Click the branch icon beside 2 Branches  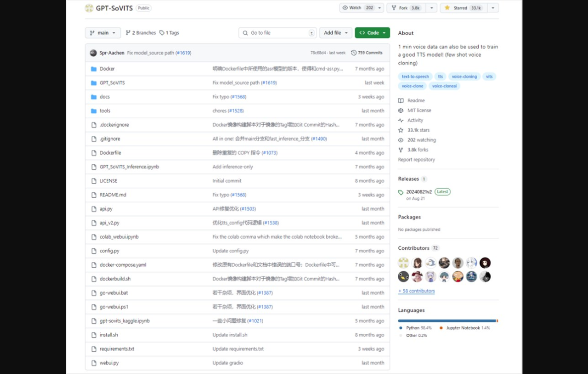128,33
